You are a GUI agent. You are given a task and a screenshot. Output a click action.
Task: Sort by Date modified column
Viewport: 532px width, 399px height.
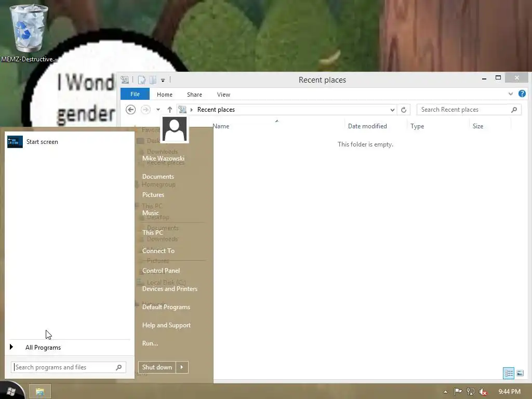pos(367,126)
